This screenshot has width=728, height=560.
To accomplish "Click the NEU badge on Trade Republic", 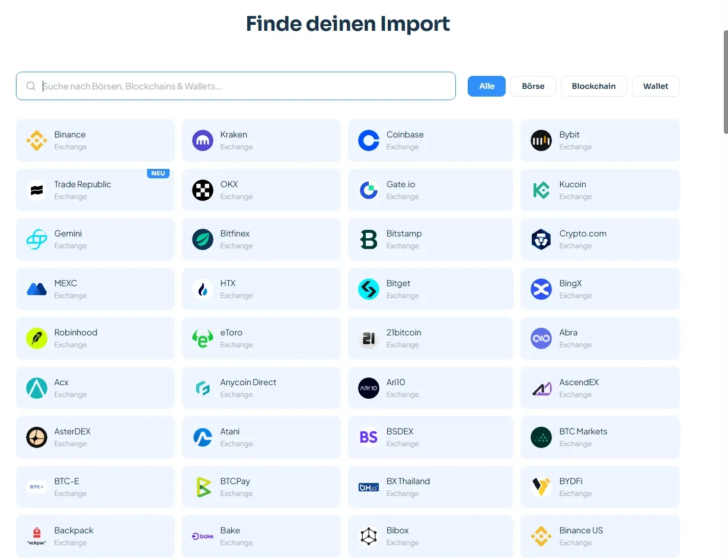I will pos(158,174).
